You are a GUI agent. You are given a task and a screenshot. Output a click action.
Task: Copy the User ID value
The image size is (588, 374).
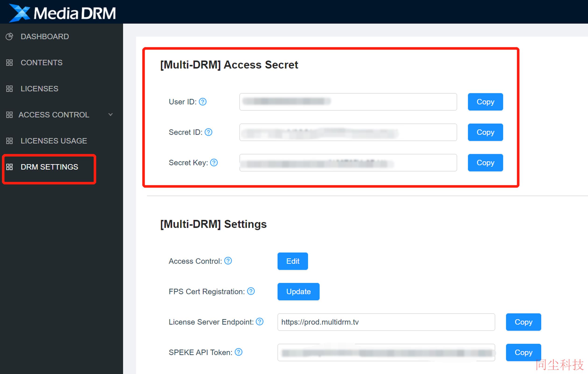(485, 102)
